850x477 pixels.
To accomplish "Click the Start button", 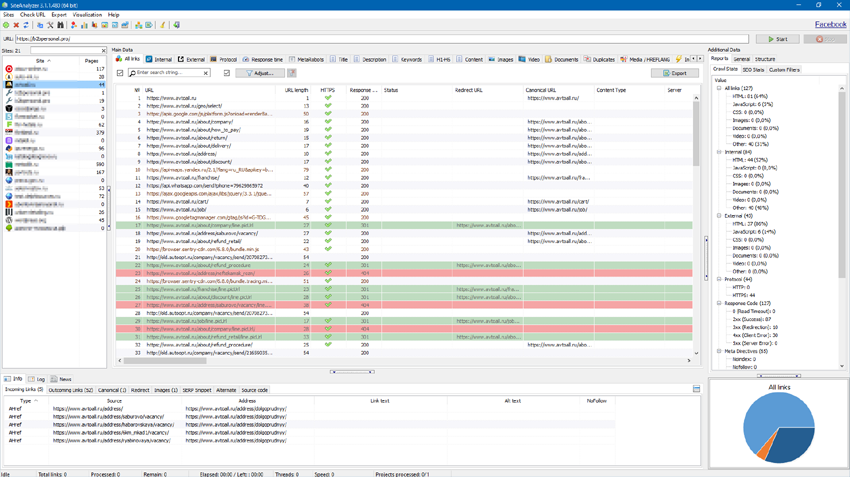I will (x=777, y=39).
